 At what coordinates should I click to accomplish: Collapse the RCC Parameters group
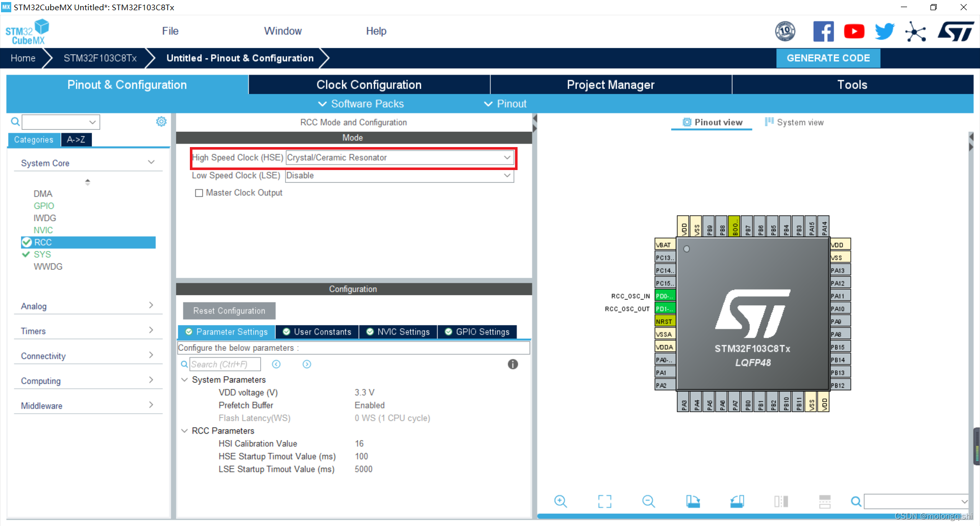[185, 431]
